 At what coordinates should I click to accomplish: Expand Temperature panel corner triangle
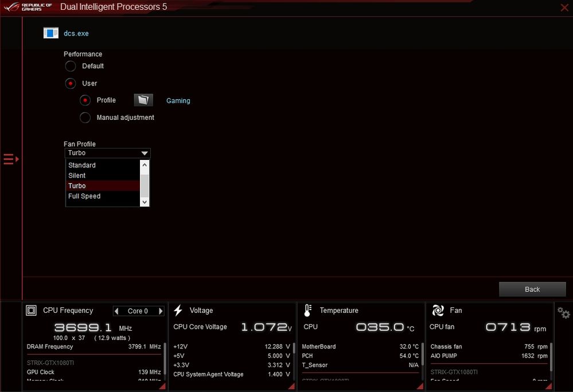pos(420,386)
